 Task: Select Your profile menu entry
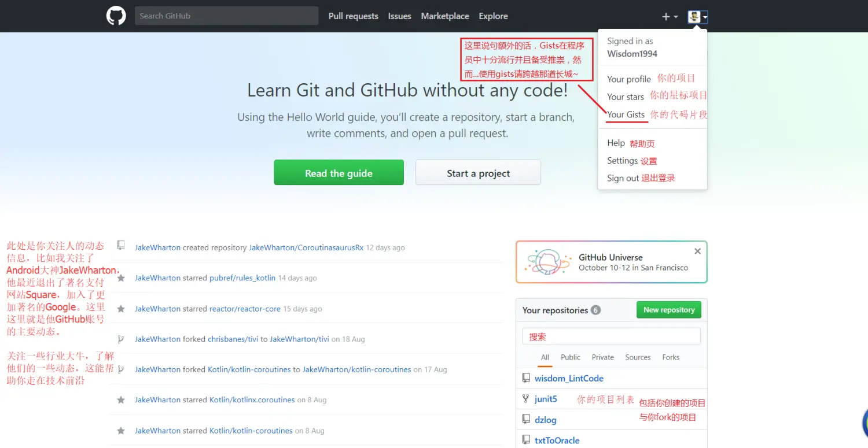pos(629,79)
